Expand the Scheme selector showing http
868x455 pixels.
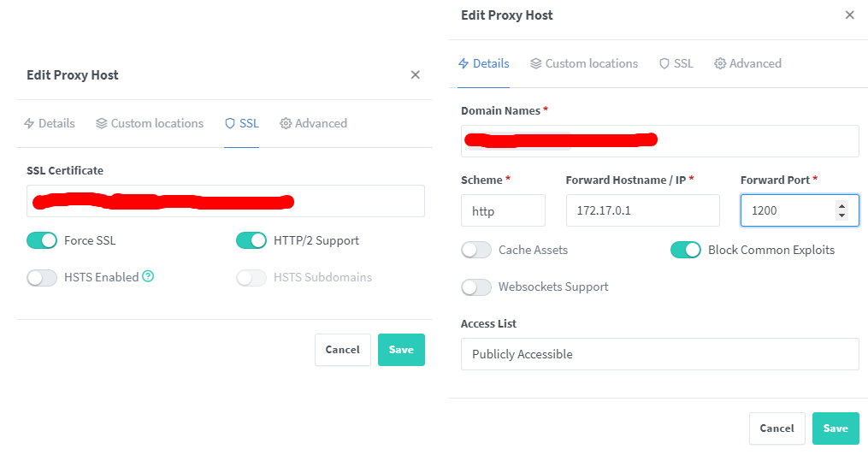coord(503,210)
